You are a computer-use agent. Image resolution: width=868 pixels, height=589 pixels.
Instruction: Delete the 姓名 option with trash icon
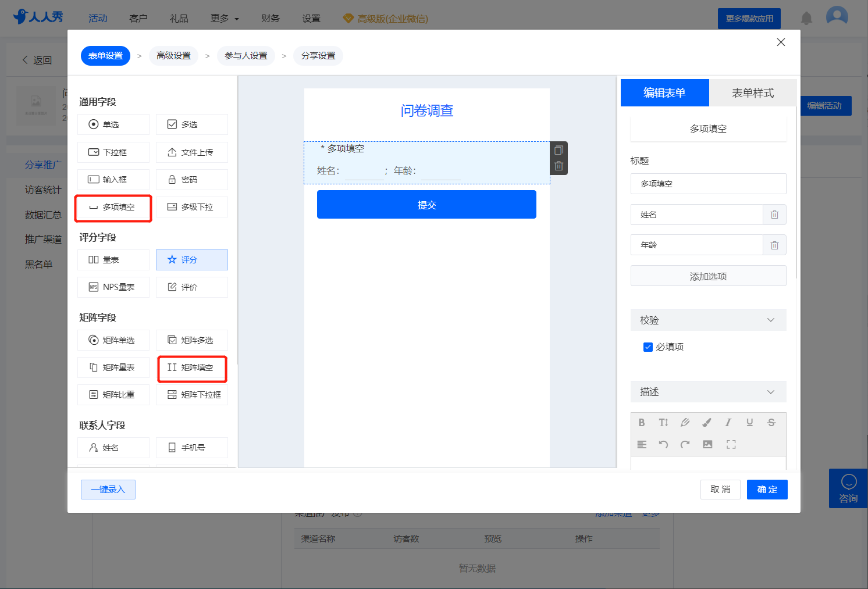coord(774,215)
